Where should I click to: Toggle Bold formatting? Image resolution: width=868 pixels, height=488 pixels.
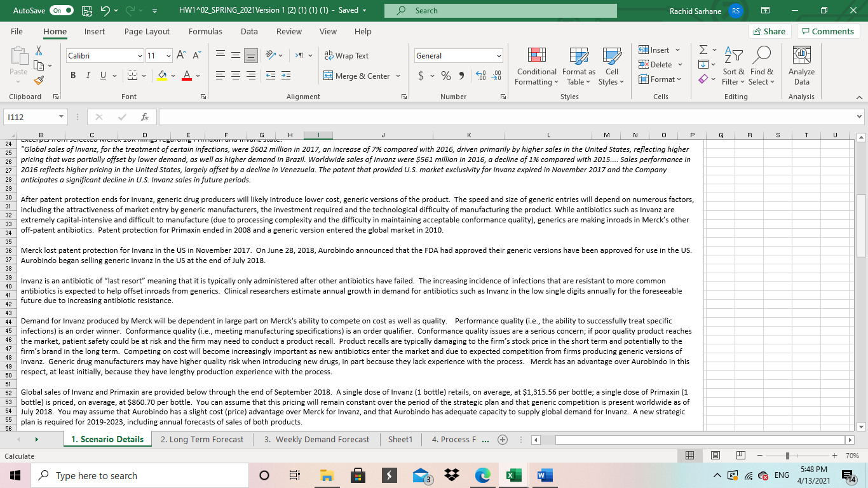point(73,76)
